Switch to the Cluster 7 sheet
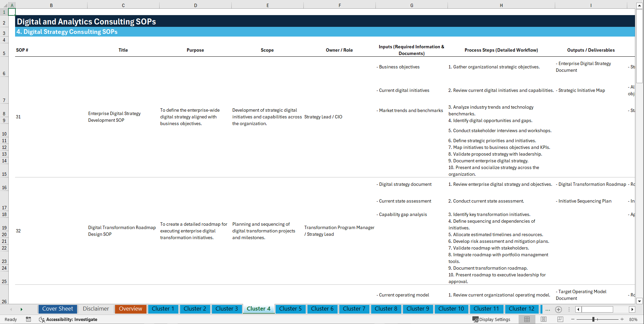Viewport: 644px width, 324px height. (354, 309)
